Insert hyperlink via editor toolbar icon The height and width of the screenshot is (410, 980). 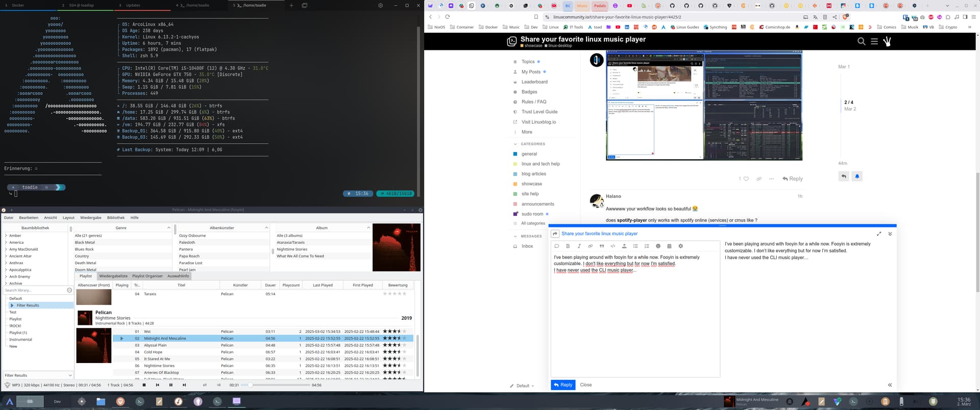(x=590, y=246)
